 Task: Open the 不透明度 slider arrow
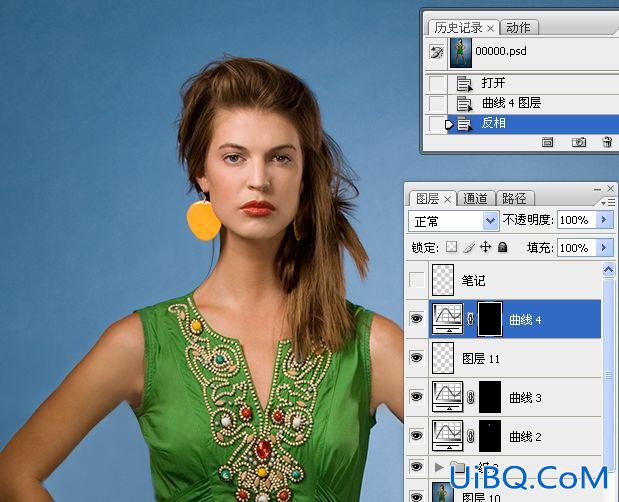pos(605,220)
